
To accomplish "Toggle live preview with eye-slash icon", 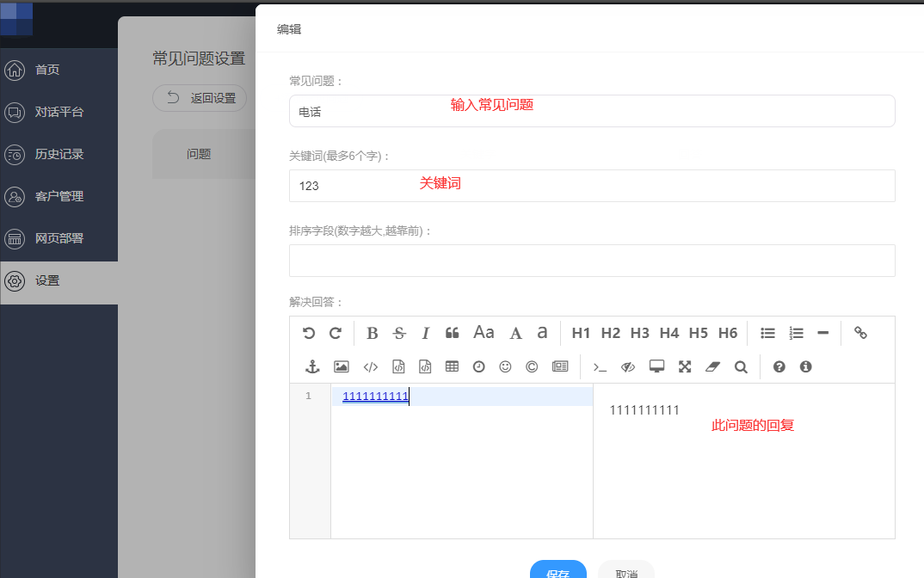I will [x=628, y=366].
